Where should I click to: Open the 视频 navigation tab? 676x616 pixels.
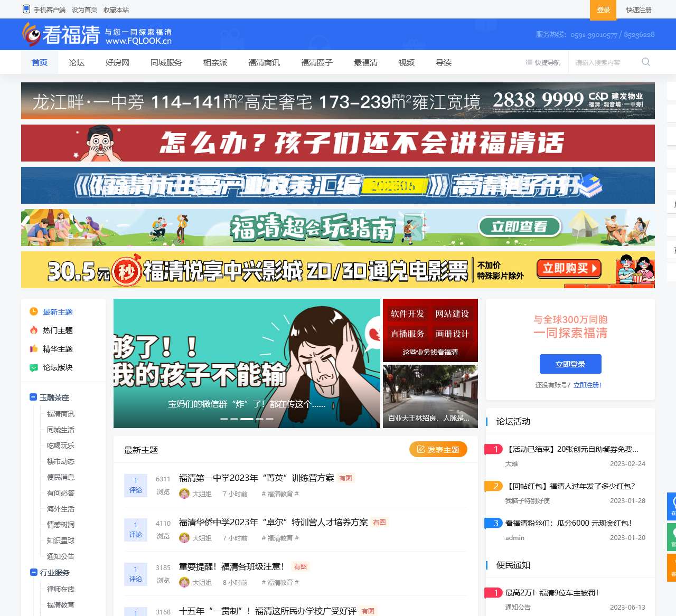pyautogui.click(x=407, y=62)
